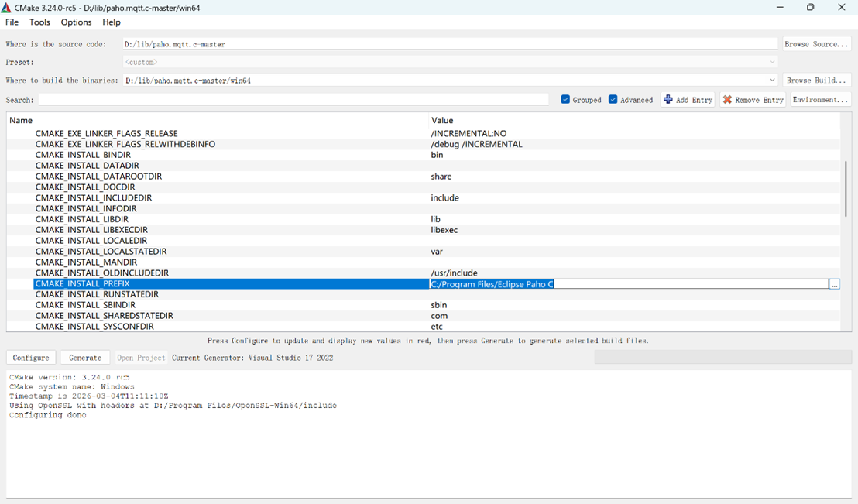Screen dimensions: 858x504
Task: Click the 'var' value cell
Action: click(x=437, y=252)
